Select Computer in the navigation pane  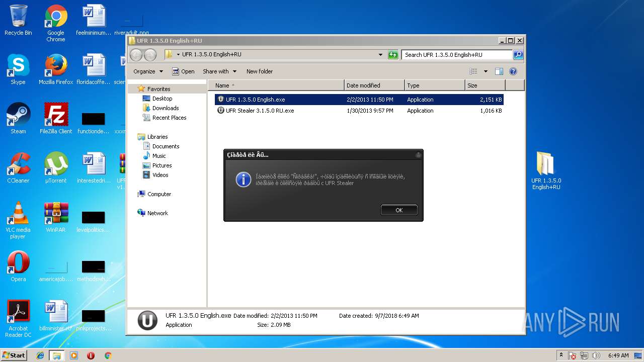tap(159, 194)
